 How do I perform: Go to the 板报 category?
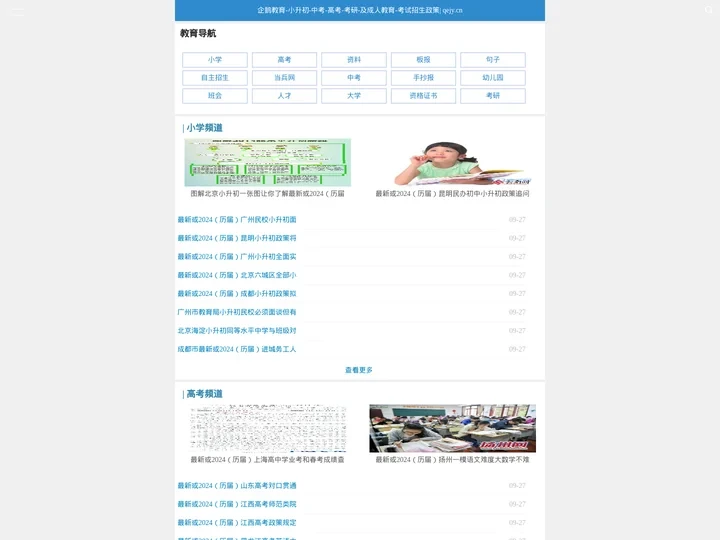[x=423, y=60]
